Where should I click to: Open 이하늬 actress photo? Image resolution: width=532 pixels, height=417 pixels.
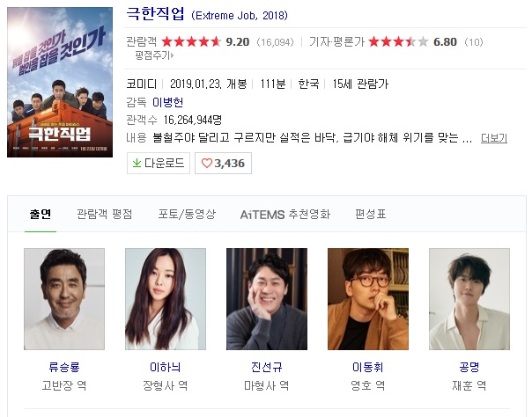tap(166, 299)
